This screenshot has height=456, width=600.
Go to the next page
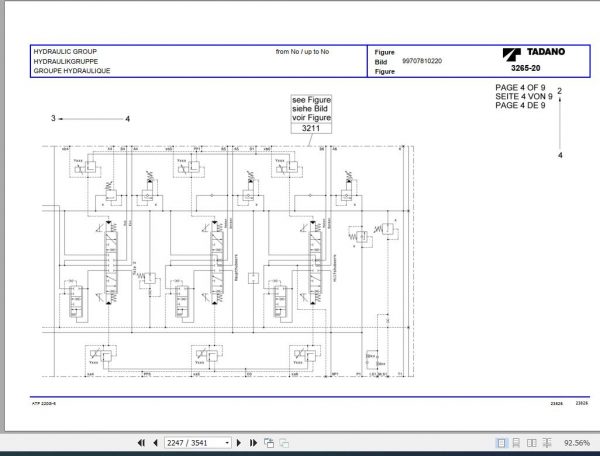(x=239, y=443)
